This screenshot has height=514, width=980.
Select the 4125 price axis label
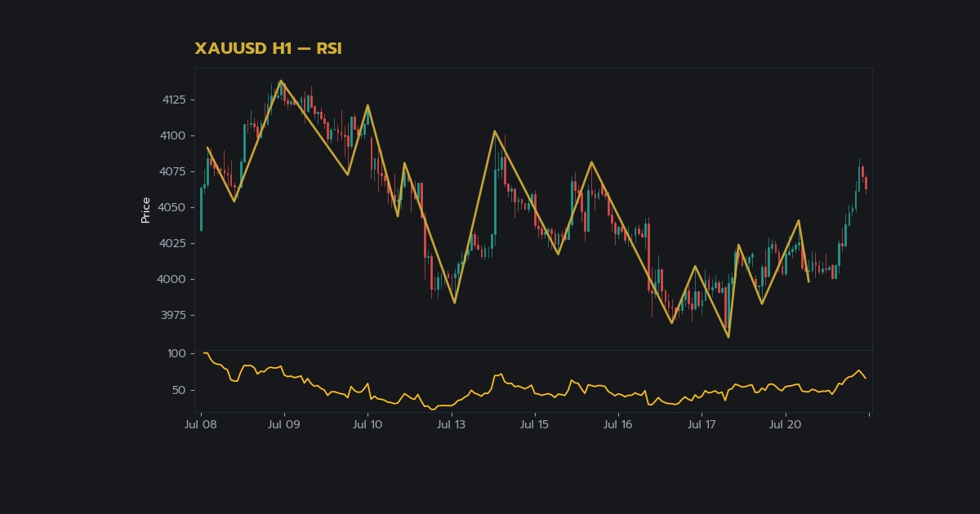(174, 100)
